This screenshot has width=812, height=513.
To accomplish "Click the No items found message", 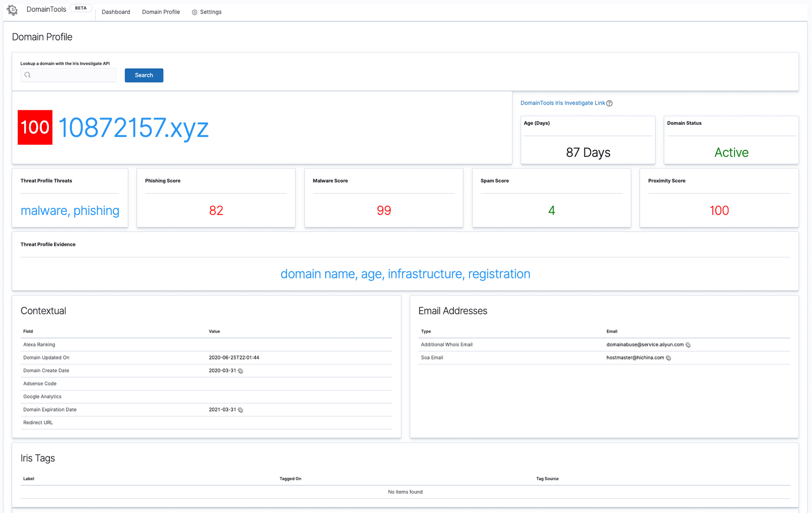I will [405, 492].
